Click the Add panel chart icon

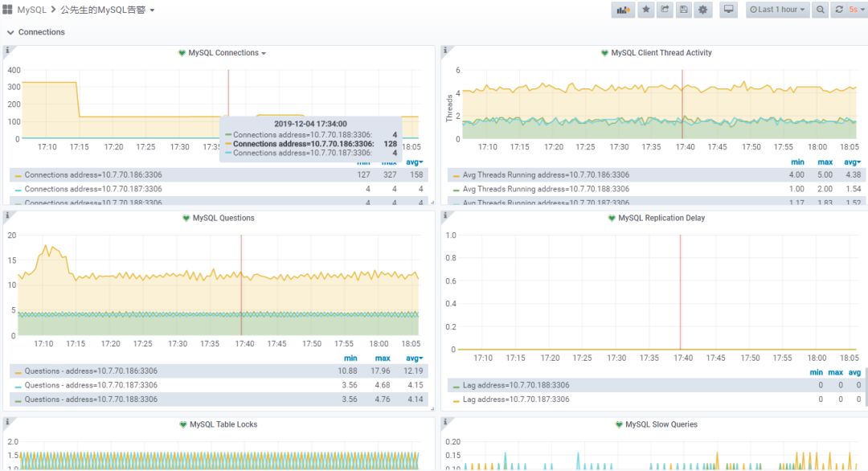coord(624,10)
